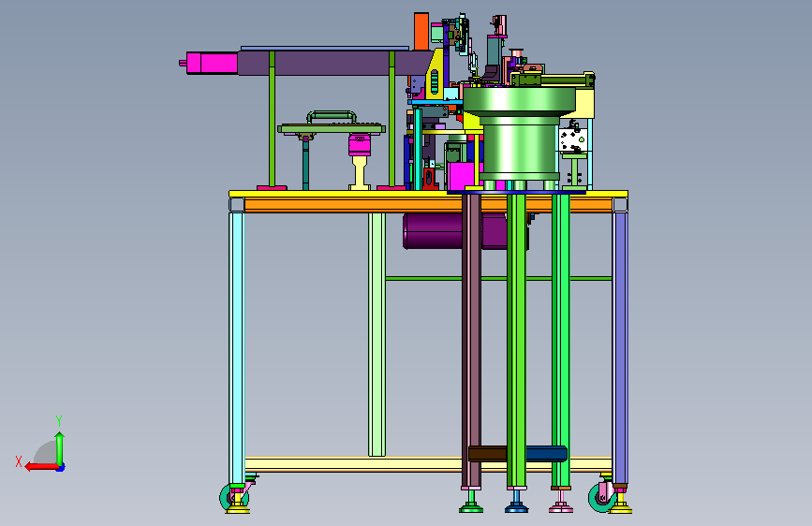Select the pale yellow bracket right of the bowl
Viewport: 812px width, 526px height.
[584, 104]
